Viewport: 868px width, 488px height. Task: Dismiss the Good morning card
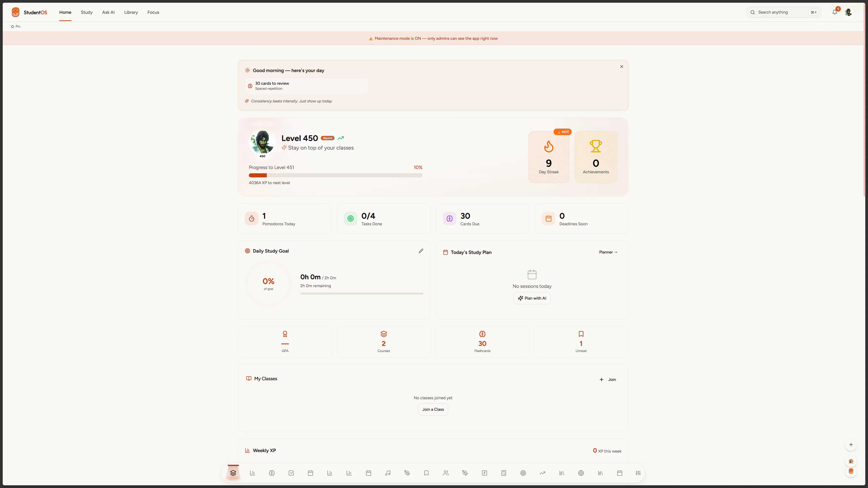622,67
